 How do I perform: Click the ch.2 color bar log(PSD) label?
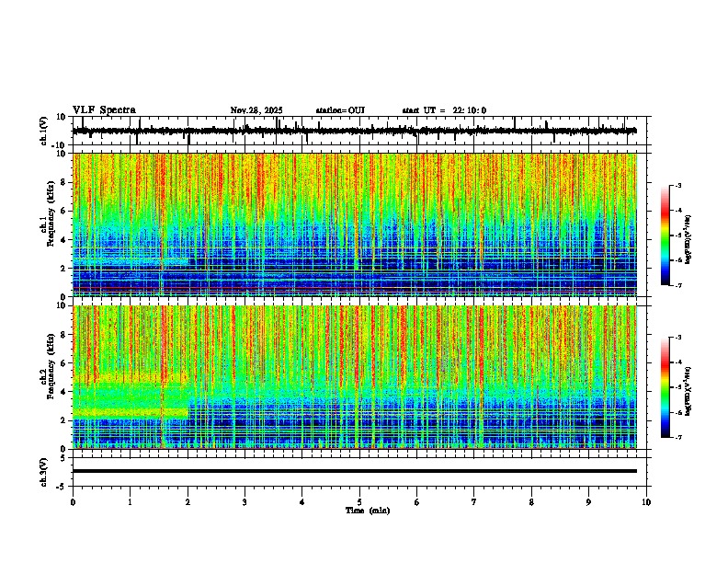point(688,391)
